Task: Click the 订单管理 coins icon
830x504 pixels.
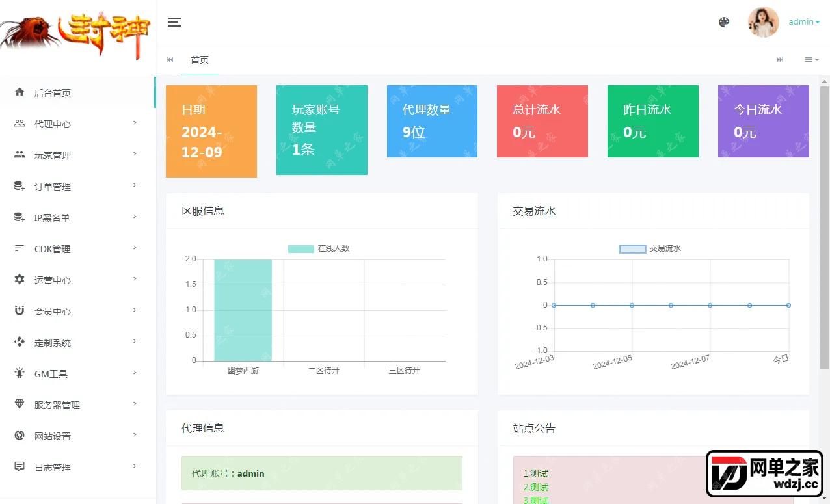Action: point(20,186)
